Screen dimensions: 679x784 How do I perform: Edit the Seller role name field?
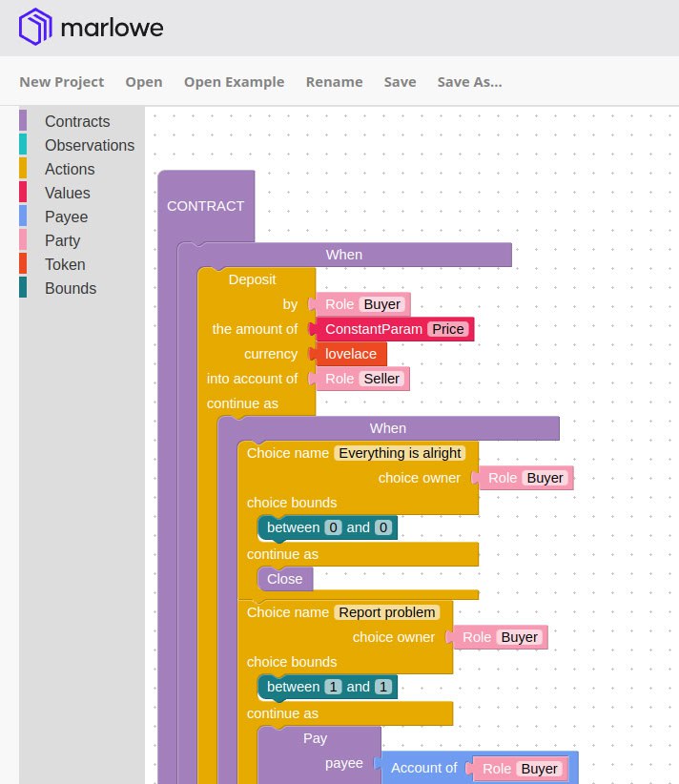pos(383,379)
